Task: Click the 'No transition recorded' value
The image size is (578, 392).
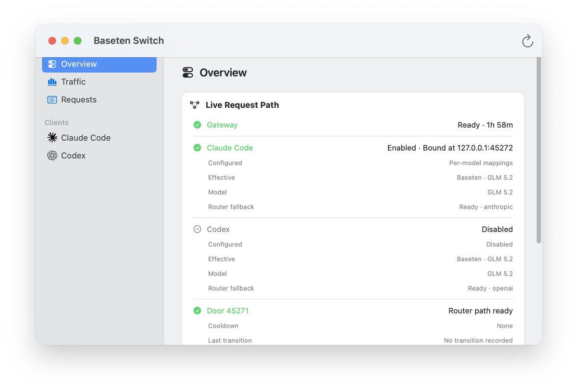Action: (478, 340)
